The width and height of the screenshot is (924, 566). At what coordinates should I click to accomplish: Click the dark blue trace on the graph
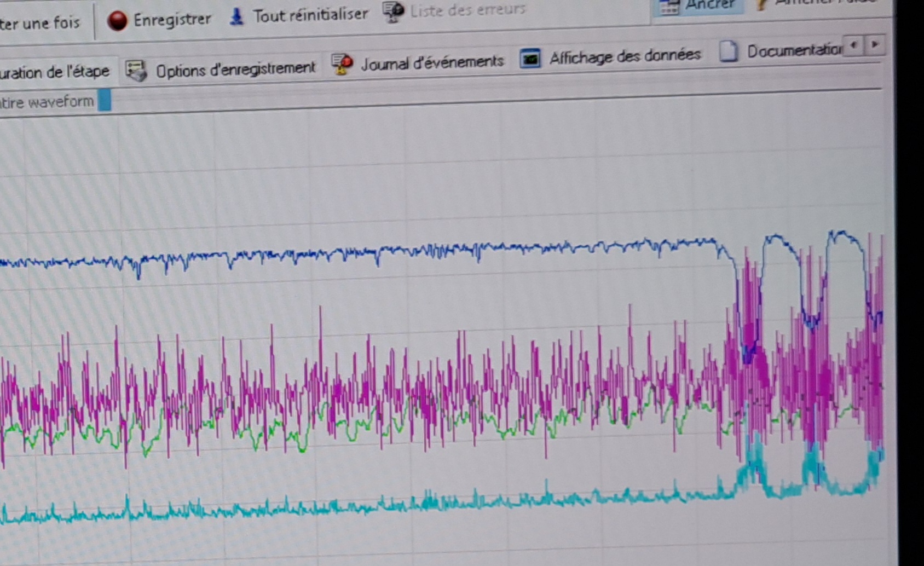[x=438, y=250]
